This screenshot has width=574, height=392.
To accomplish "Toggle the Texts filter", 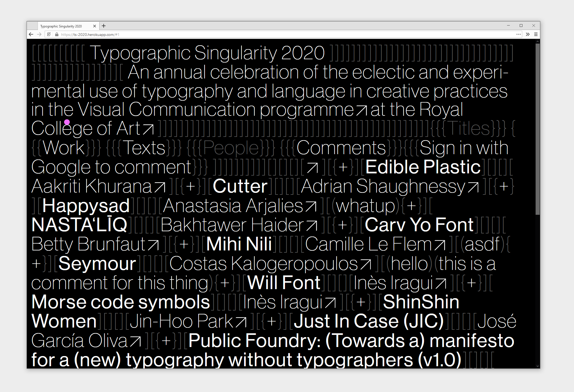I will coord(144,148).
